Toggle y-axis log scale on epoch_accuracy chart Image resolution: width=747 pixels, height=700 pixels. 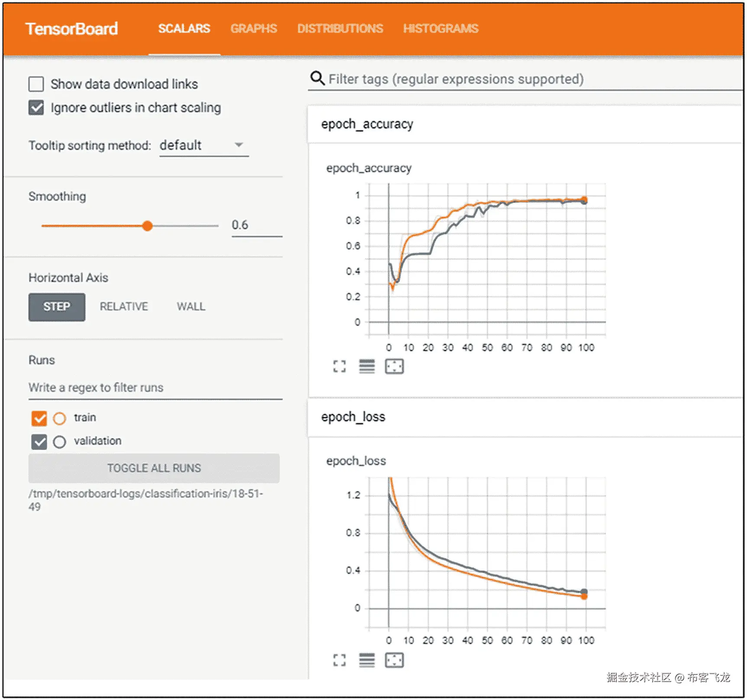pos(367,366)
